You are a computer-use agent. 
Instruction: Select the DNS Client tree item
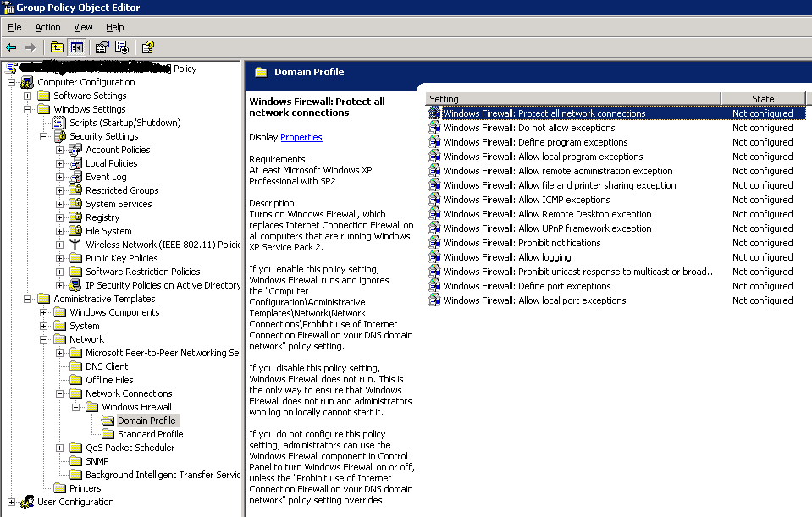(x=107, y=366)
